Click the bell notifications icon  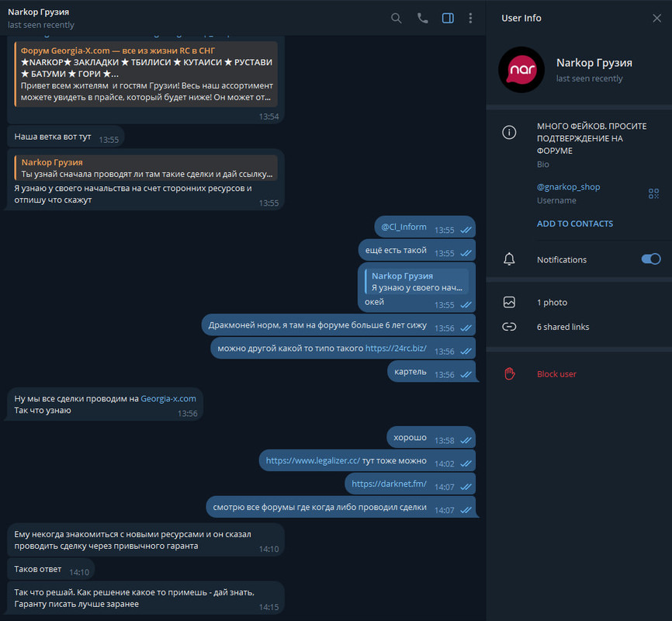(509, 259)
